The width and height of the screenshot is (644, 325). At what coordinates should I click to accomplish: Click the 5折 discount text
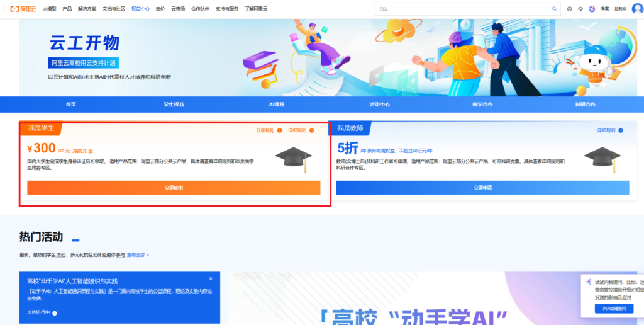(348, 148)
